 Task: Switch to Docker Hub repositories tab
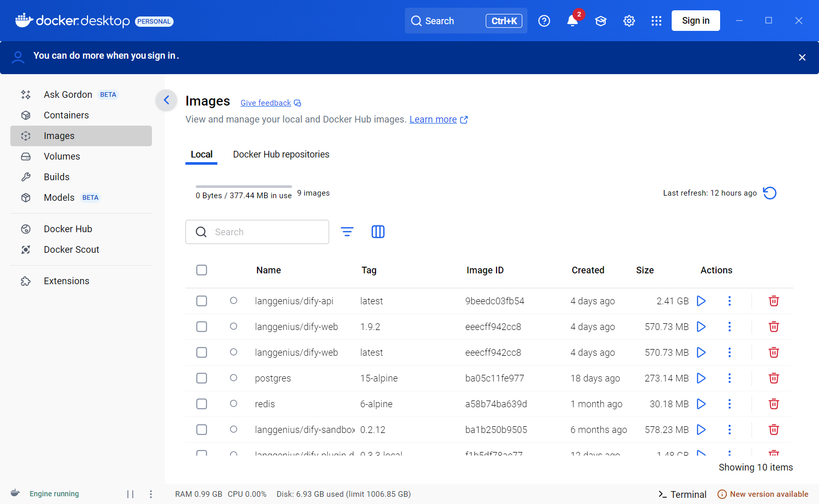coord(281,154)
